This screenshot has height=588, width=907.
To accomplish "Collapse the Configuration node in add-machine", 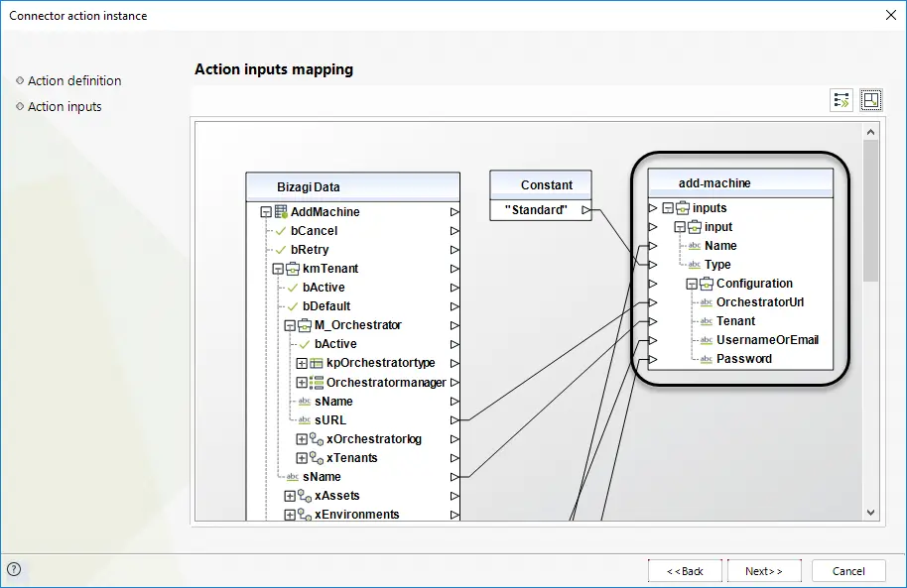I will click(692, 284).
